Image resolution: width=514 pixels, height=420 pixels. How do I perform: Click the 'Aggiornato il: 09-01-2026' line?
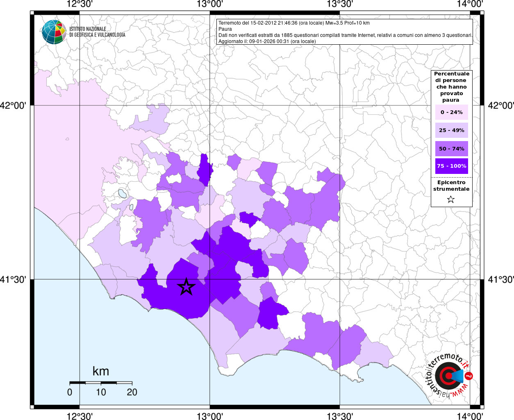267,41
